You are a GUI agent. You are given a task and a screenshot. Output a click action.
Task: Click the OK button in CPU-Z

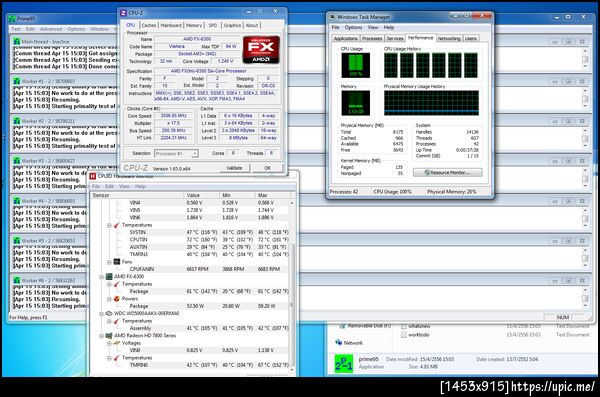coord(267,168)
